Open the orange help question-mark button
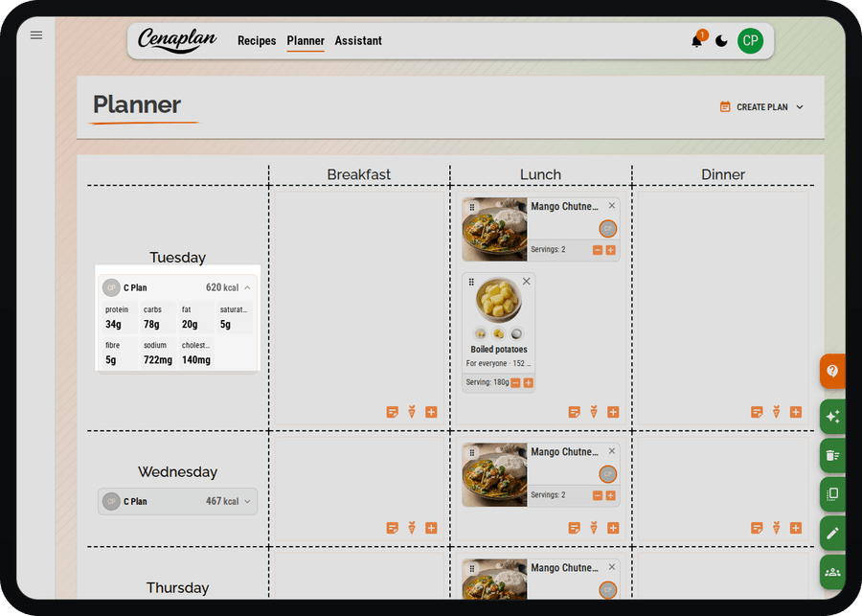This screenshot has width=862, height=616. [832, 372]
